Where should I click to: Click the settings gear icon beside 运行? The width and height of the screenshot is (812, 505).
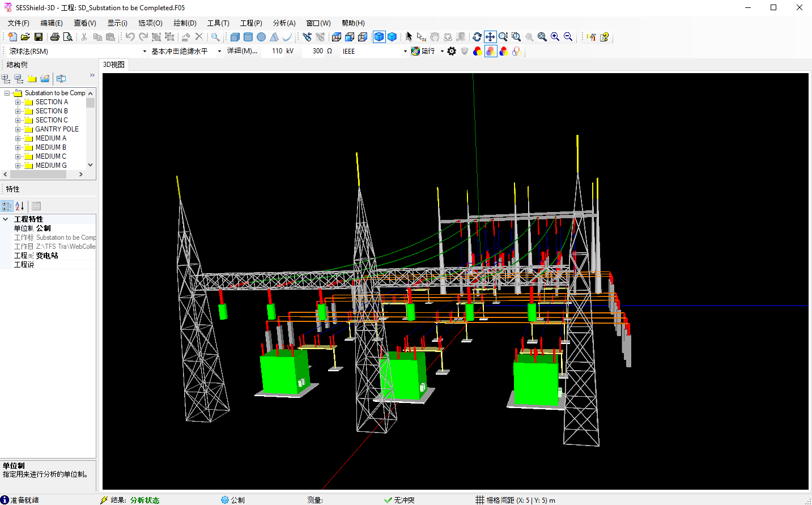452,51
